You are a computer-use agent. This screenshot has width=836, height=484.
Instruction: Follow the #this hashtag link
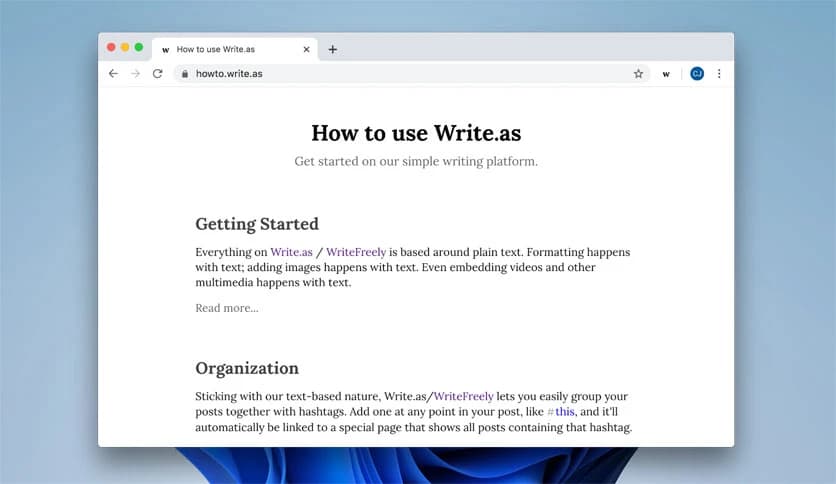(x=561, y=412)
